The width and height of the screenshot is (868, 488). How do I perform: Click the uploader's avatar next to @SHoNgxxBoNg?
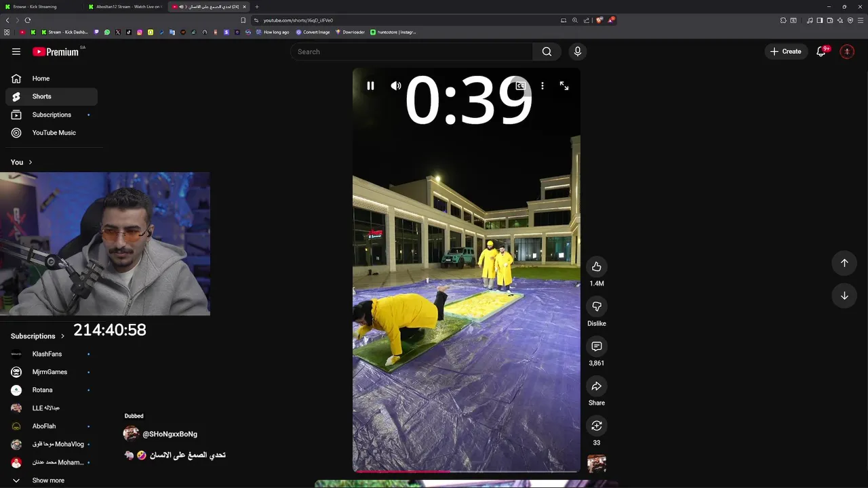click(131, 434)
